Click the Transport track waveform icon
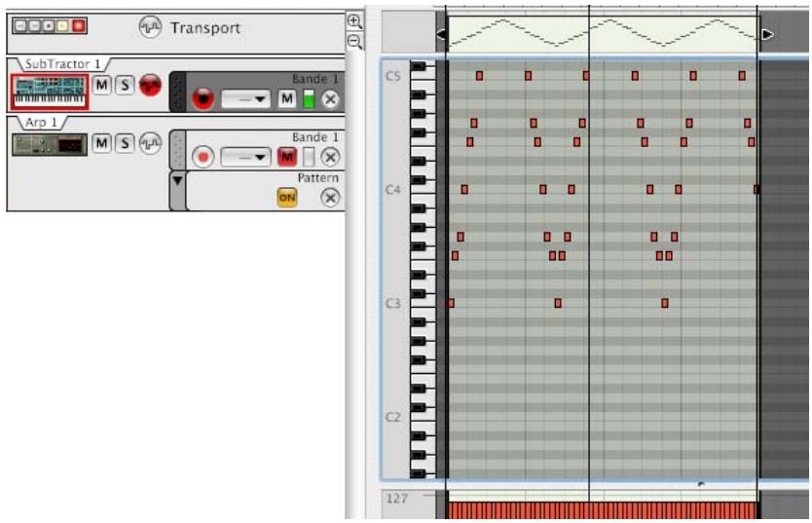The width and height of the screenshot is (812, 523). click(x=150, y=27)
